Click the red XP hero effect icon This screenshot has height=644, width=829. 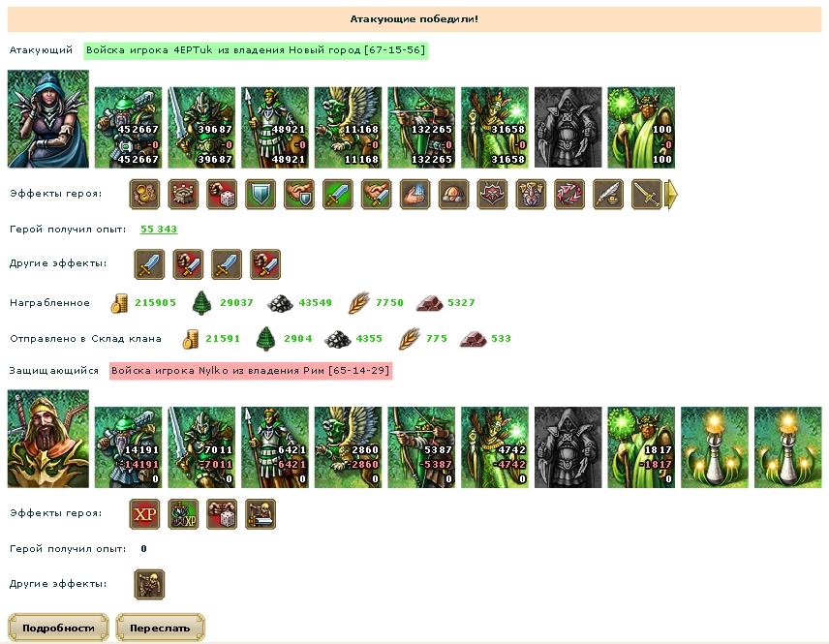[145, 514]
